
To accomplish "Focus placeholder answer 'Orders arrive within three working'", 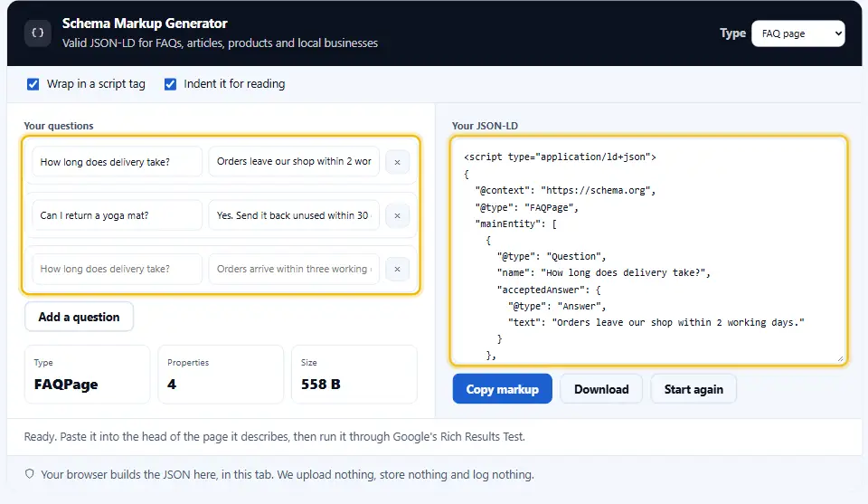I will [294, 269].
